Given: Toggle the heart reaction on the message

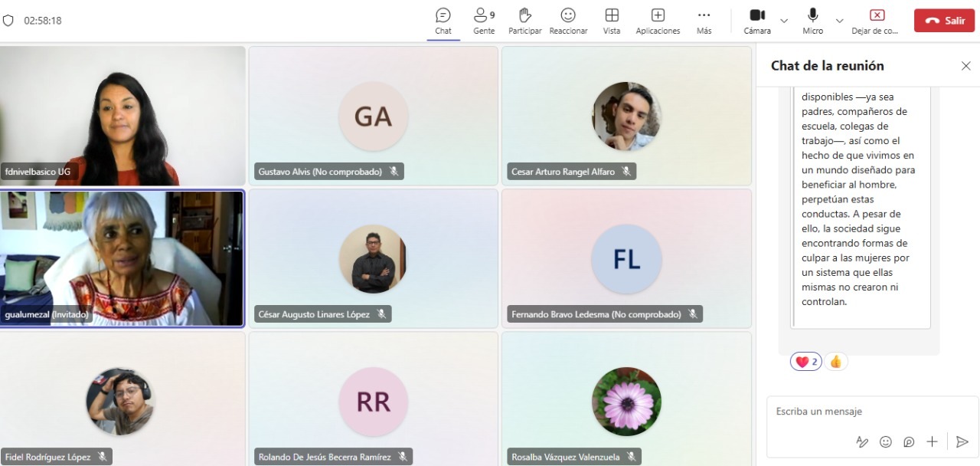Looking at the screenshot, I should coord(805,362).
